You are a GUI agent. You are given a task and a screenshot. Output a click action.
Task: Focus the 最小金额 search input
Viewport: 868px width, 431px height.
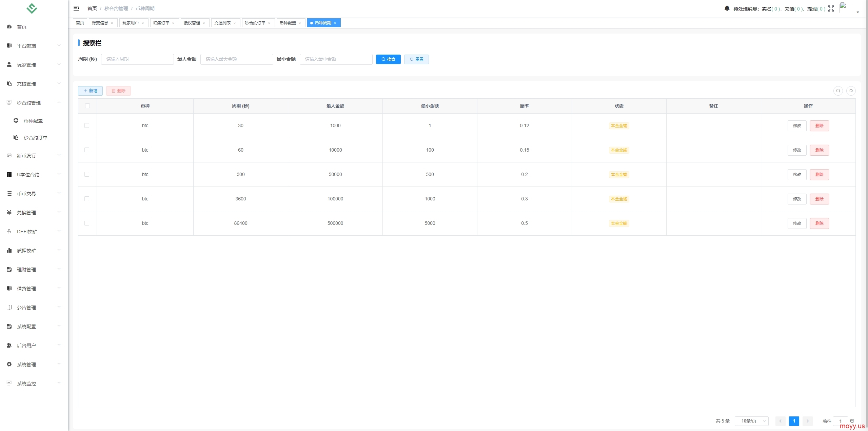336,59
